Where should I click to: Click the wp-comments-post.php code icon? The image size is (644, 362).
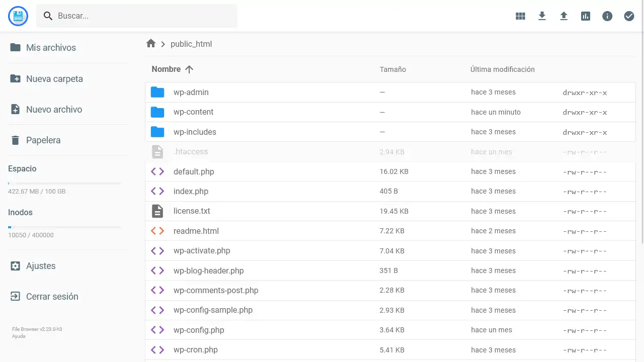(x=157, y=290)
